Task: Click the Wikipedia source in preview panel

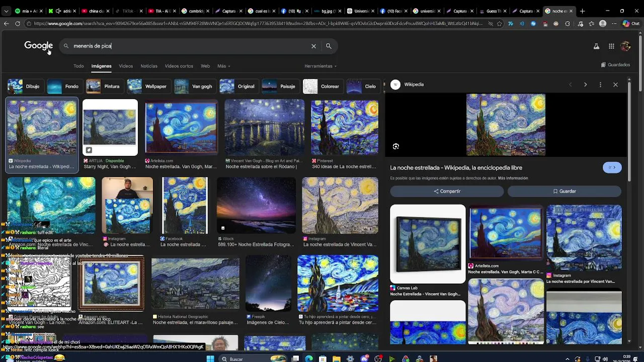Action: (408, 84)
